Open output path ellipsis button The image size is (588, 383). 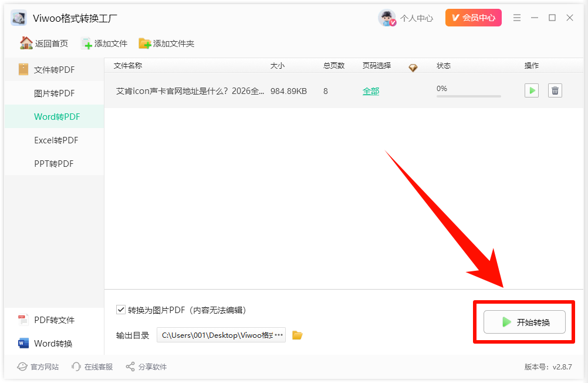(x=279, y=335)
